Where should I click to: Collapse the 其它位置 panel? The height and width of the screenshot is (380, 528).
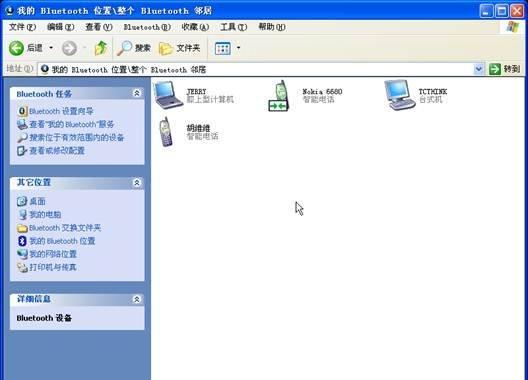pyautogui.click(x=137, y=183)
